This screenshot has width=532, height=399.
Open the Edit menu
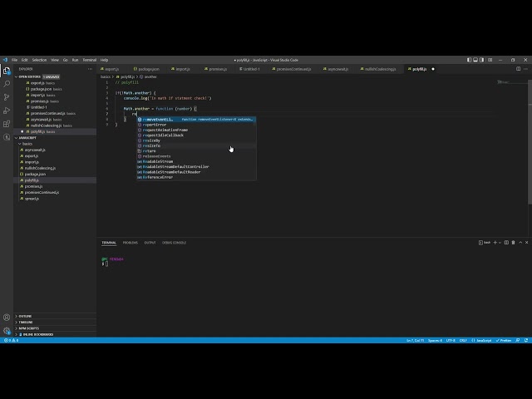25,60
